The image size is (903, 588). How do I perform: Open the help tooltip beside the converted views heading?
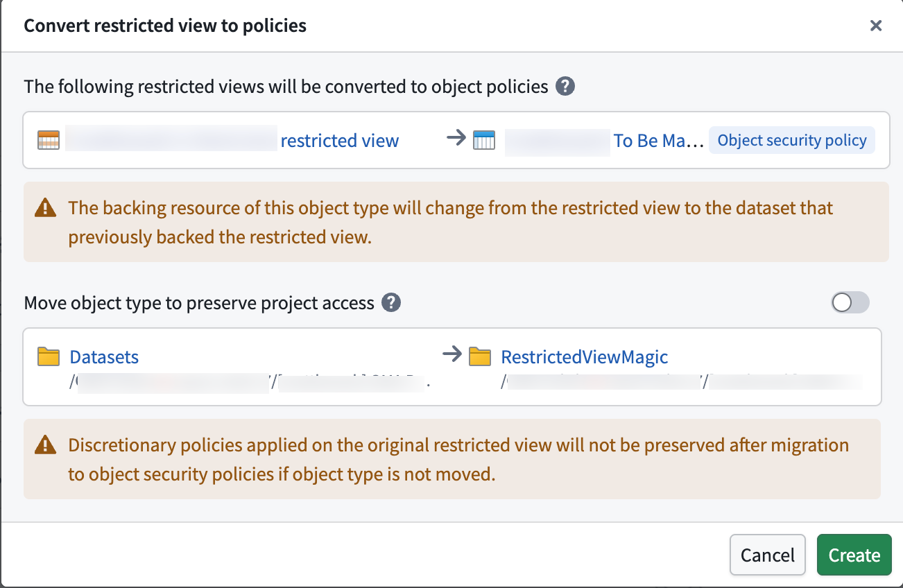click(x=565, y=85)
